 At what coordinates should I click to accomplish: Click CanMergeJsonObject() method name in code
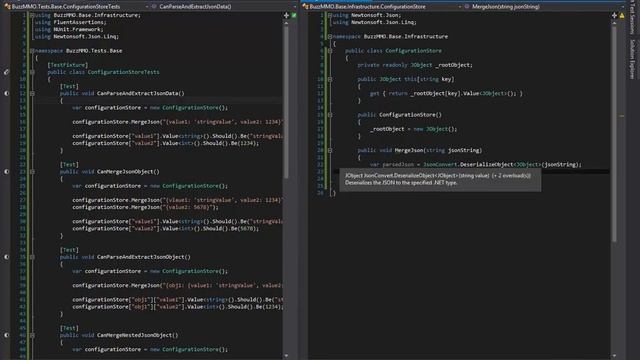click(x=128, y=171)
